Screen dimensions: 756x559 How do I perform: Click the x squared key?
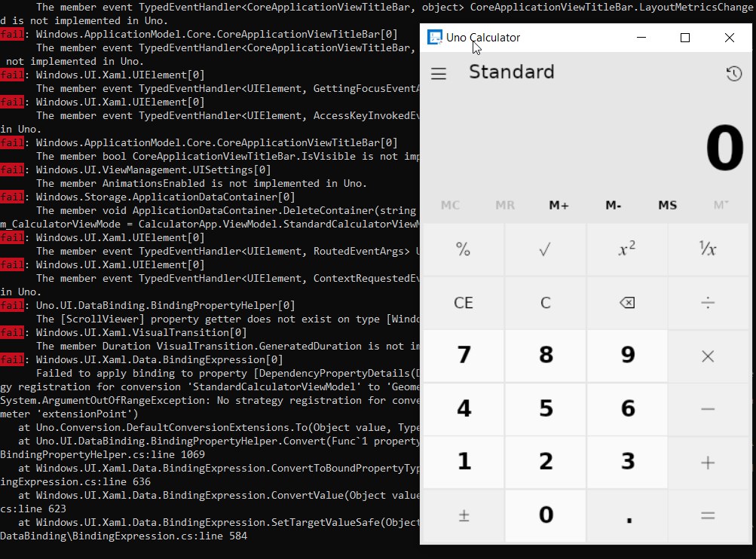(627, 249)
